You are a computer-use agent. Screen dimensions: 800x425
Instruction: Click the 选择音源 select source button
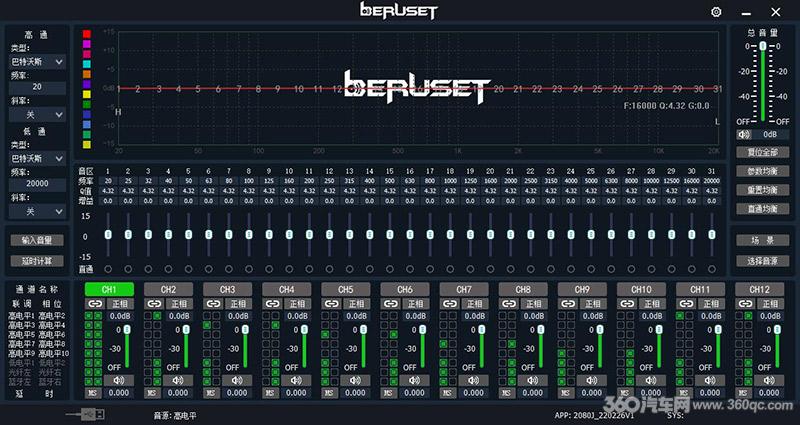click(763, 261)
